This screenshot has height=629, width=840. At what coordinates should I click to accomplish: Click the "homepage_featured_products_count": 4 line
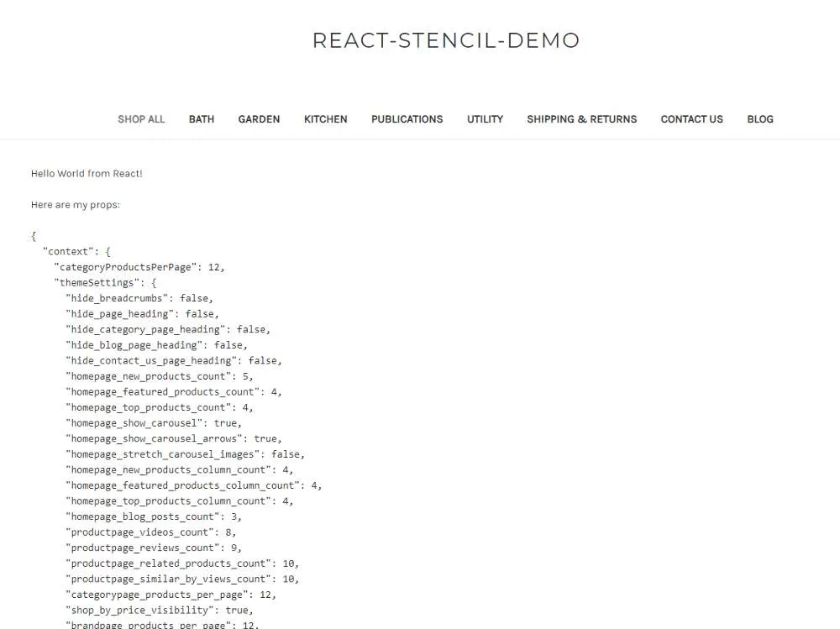tap(174, 391)
